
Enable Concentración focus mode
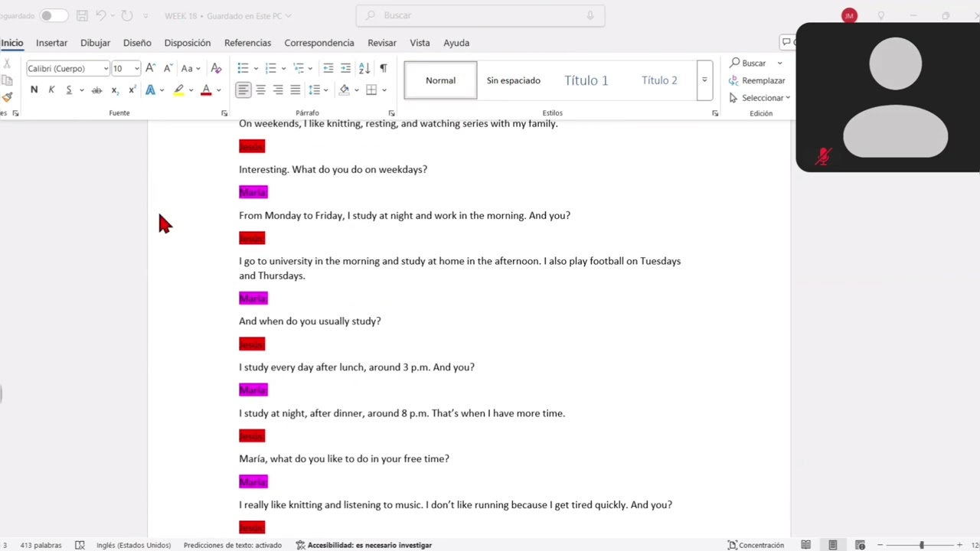756,545
